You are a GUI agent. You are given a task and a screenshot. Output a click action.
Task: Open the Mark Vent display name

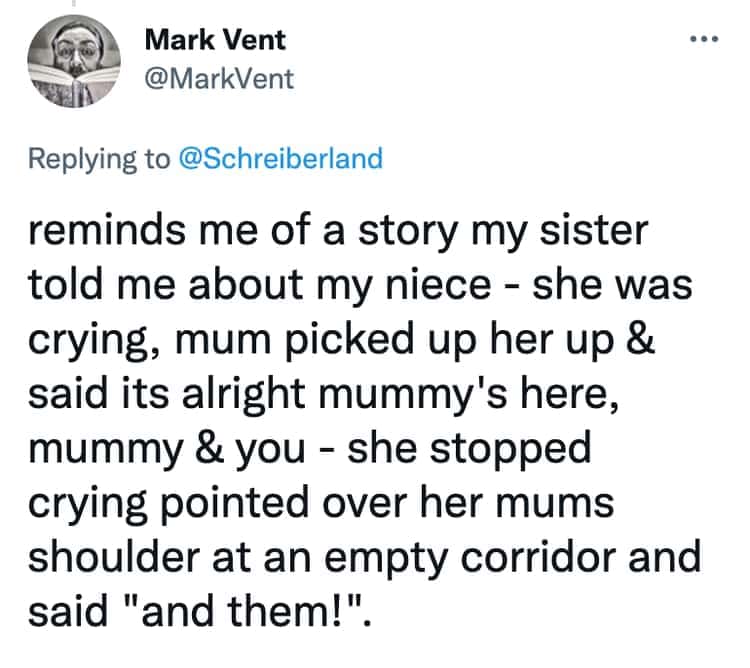pos(215,40)
